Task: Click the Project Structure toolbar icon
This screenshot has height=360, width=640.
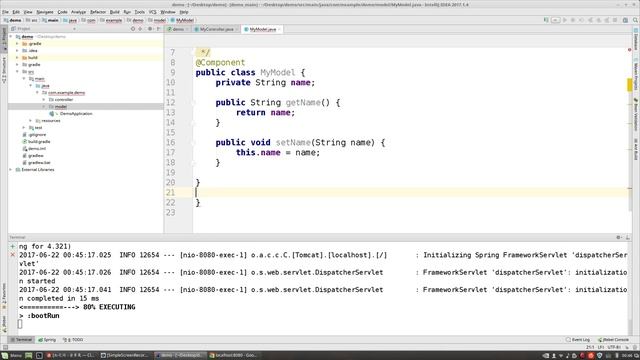Action: (x=625, y=20)
